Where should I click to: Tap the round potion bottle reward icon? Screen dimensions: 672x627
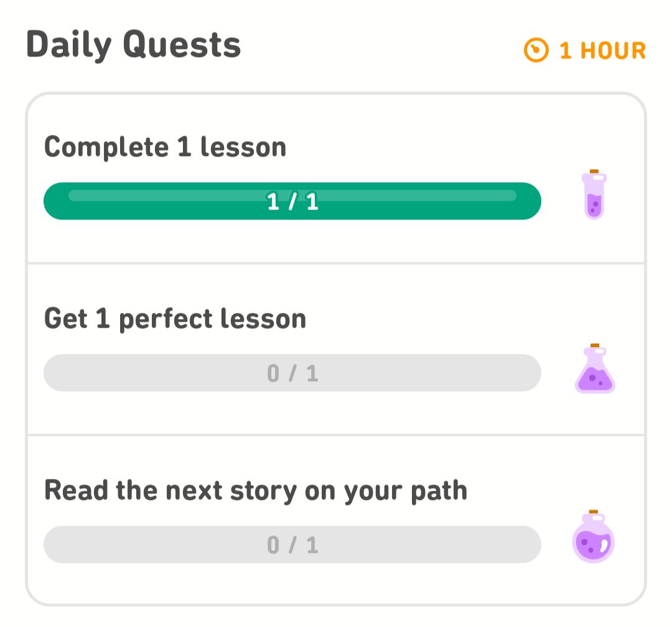(x=594, y=536)
